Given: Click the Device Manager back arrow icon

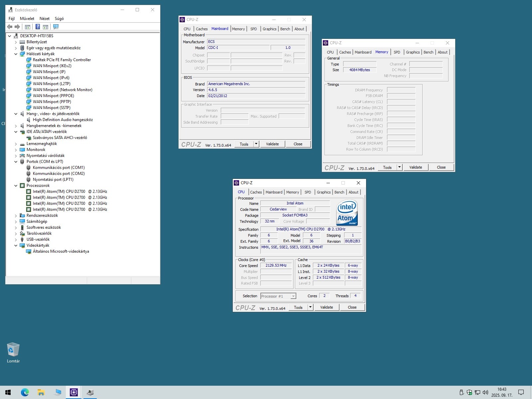Looking at the screenshot, I should [10, 27].
